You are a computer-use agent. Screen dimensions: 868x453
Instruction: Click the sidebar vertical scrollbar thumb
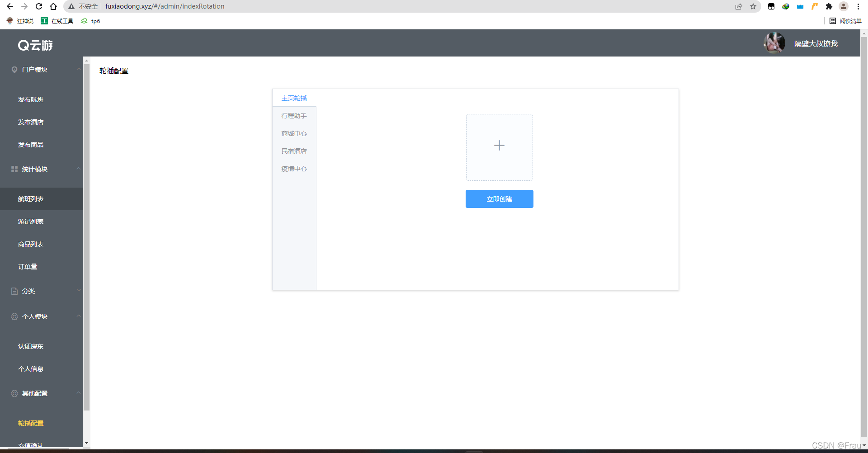click(86, 237)
